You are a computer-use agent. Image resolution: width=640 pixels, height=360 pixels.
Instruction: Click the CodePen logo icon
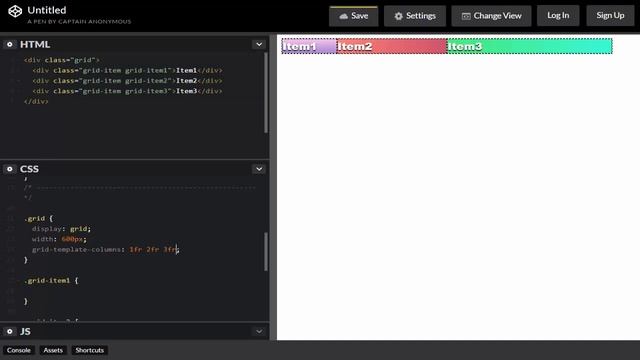click(15, 11)
